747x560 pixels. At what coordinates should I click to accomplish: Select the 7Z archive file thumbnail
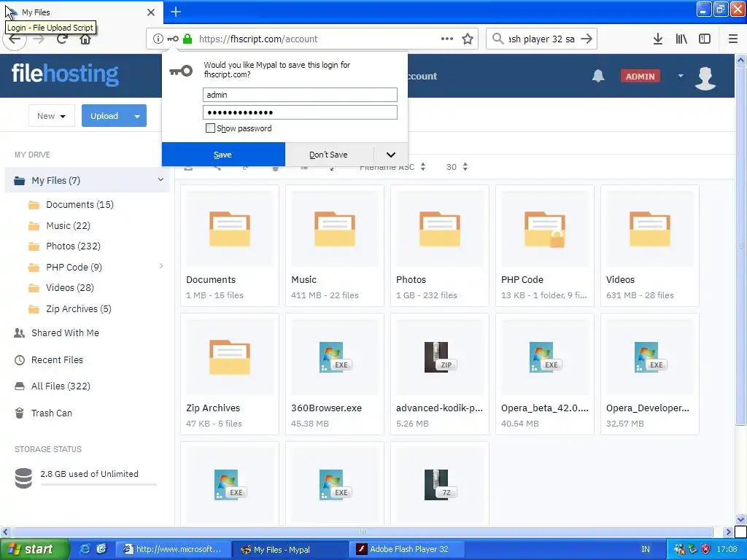439,485
